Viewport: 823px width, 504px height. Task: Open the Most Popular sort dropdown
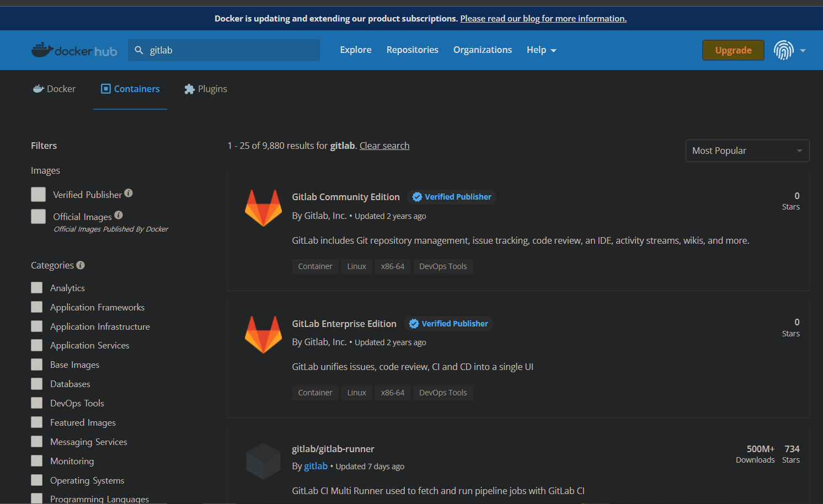(x=747, y=151)
